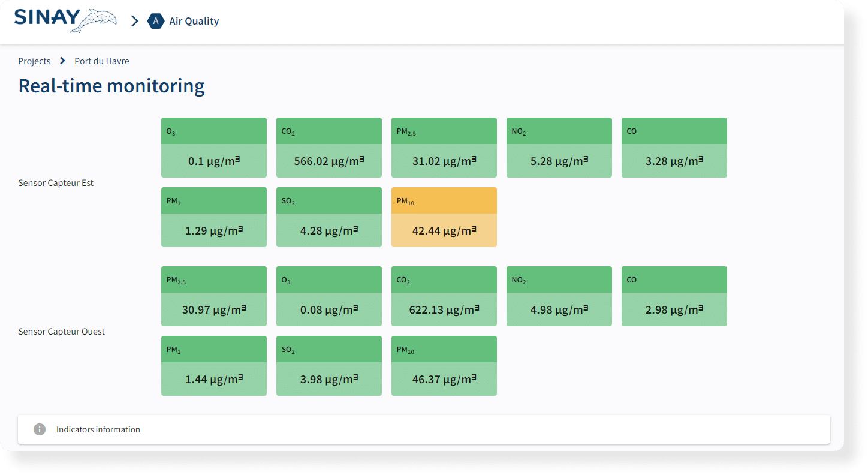Click the info icon beside Indicators information
Viewport: 868px width, 475px height.
click(40, 429)
